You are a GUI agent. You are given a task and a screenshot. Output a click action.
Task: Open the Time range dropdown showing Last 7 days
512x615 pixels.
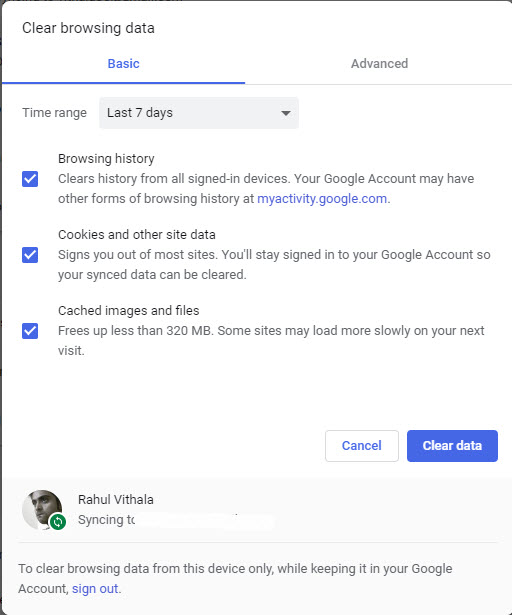coord(199,113)
